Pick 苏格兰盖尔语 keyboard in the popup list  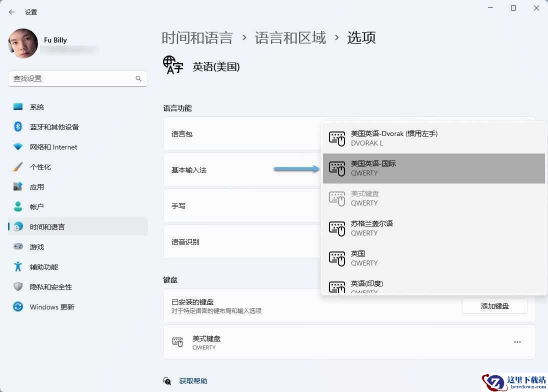click(433, 228)
